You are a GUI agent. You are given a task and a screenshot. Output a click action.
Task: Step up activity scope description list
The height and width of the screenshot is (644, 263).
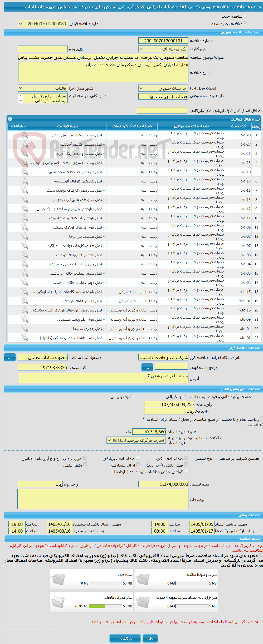[21, 96]
